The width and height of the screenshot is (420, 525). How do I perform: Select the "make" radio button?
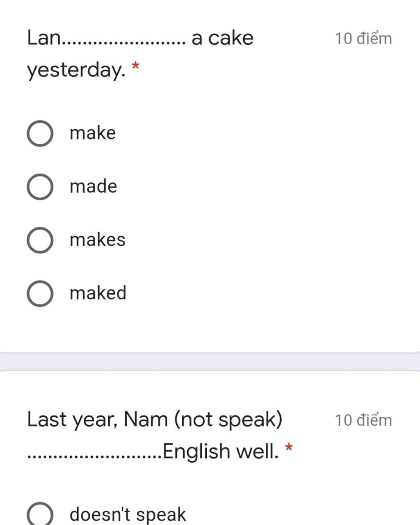[x=40, y=134]
